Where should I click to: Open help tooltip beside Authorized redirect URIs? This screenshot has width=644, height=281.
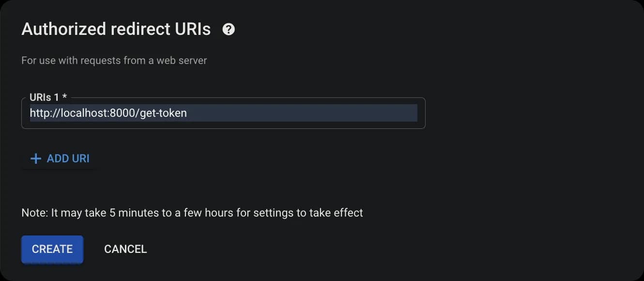point(229,30)
